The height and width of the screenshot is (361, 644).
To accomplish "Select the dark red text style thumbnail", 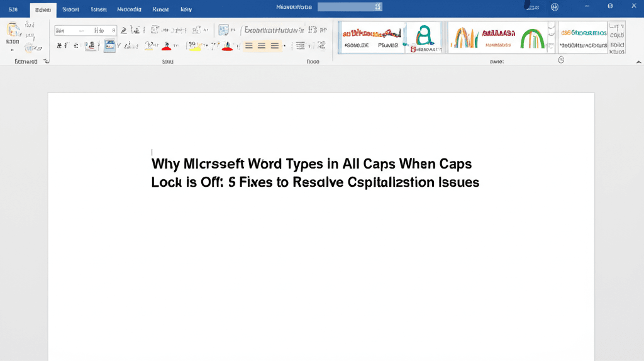I will (x=498, y=38).
